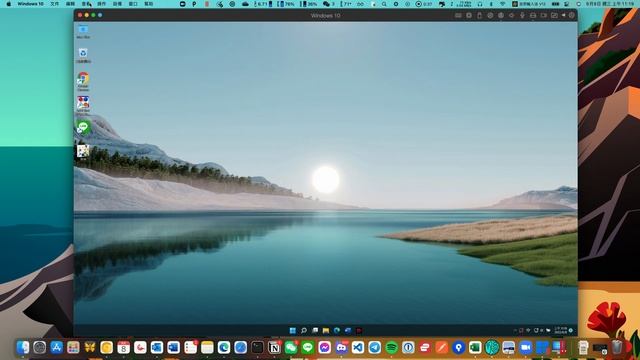Open File Explorer in Windows taskbar
Image resolution: width=640 pixels, height=360 pixels.
326,330
